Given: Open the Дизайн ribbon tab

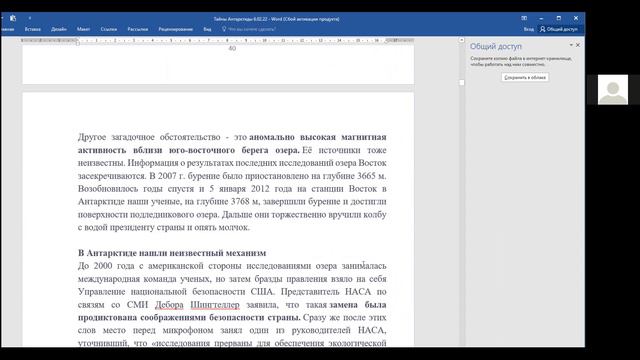Looking at the screenshot, I should [59, 29].
